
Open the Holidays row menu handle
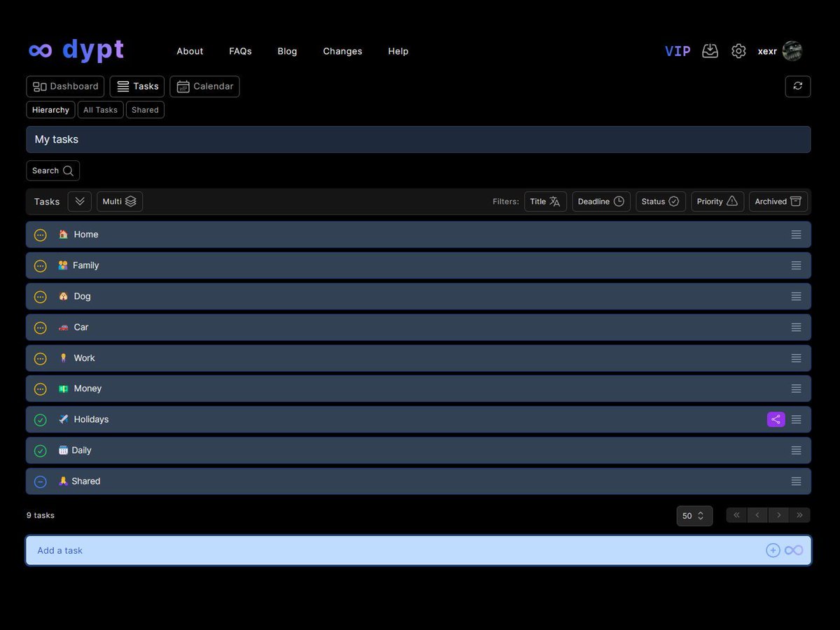click(x=797, y=419)
